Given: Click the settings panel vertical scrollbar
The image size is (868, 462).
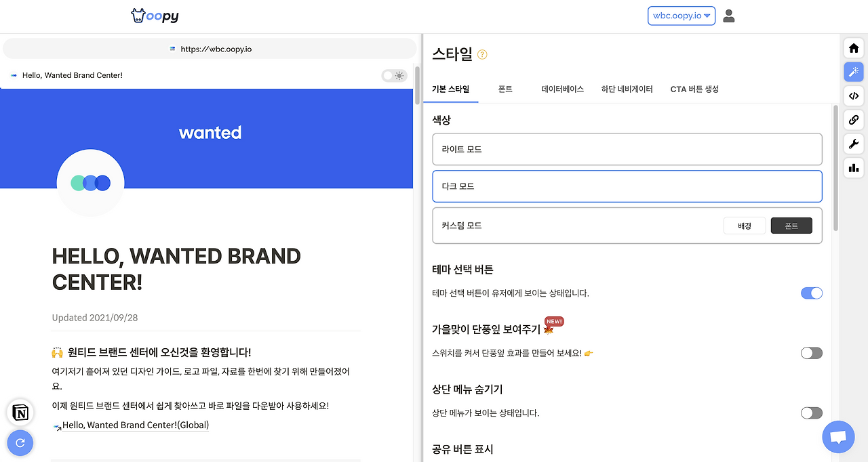Looking at the screenshot, I should [x=835, y=168].
